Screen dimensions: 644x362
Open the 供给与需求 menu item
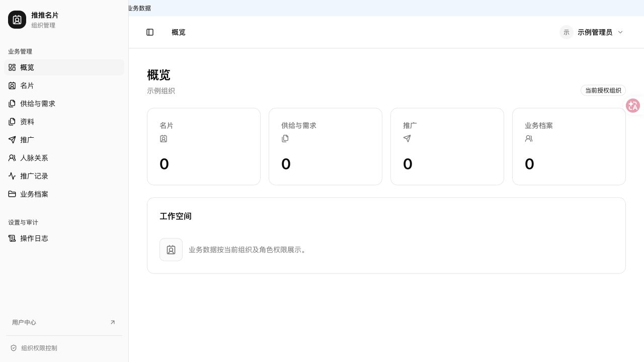coord(64,104)
